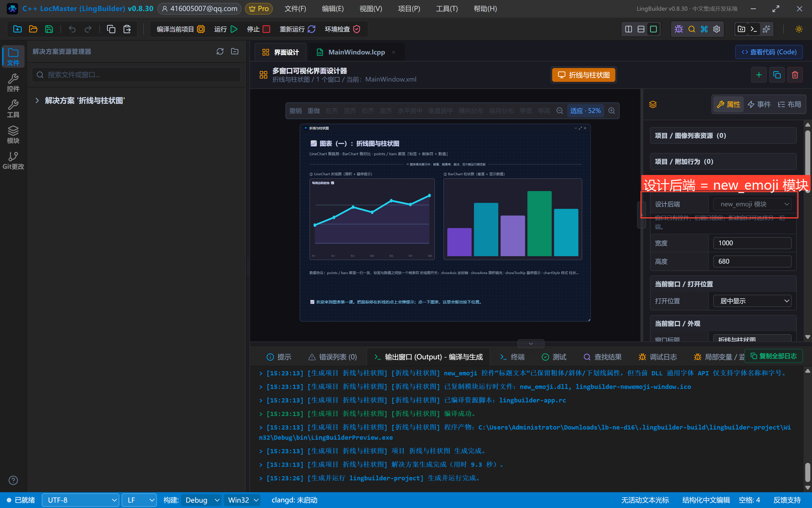812x508 pixels.
Task: Open folder icon in the toolbar
Action: (x=33, y=29)
